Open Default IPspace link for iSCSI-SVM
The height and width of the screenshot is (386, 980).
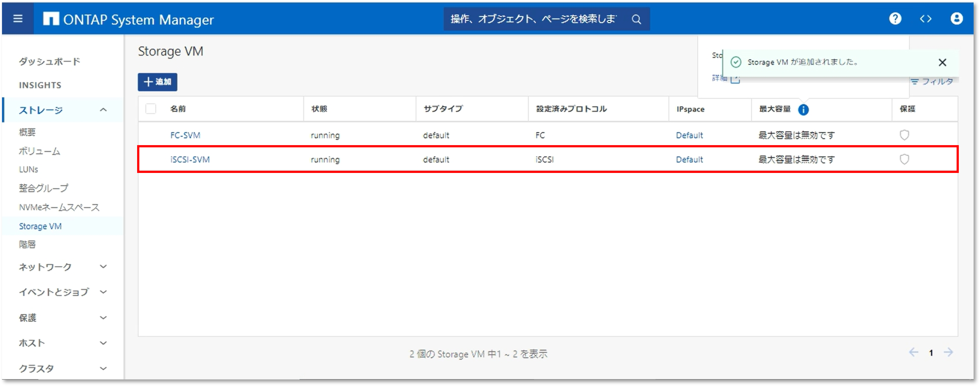click(x=689, y=159)
